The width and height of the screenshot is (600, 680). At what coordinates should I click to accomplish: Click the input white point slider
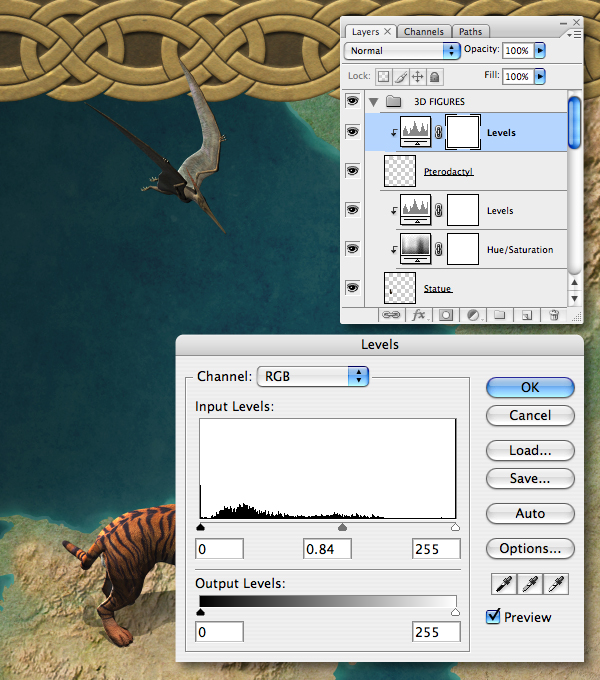tap(455, 527)
